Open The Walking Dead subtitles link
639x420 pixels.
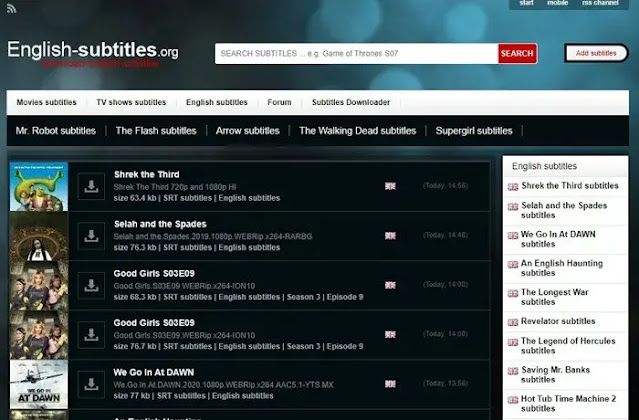pos(357,131)
